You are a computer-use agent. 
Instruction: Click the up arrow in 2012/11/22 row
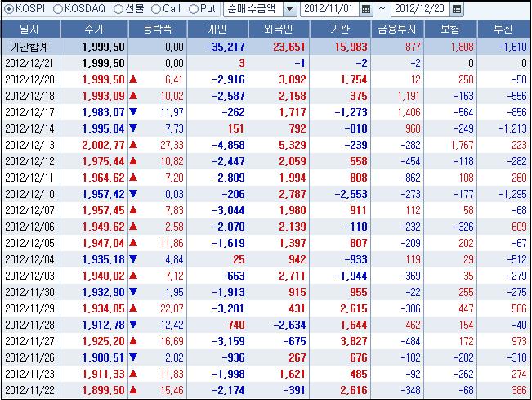pyautogui.click(x=133, y=390)
